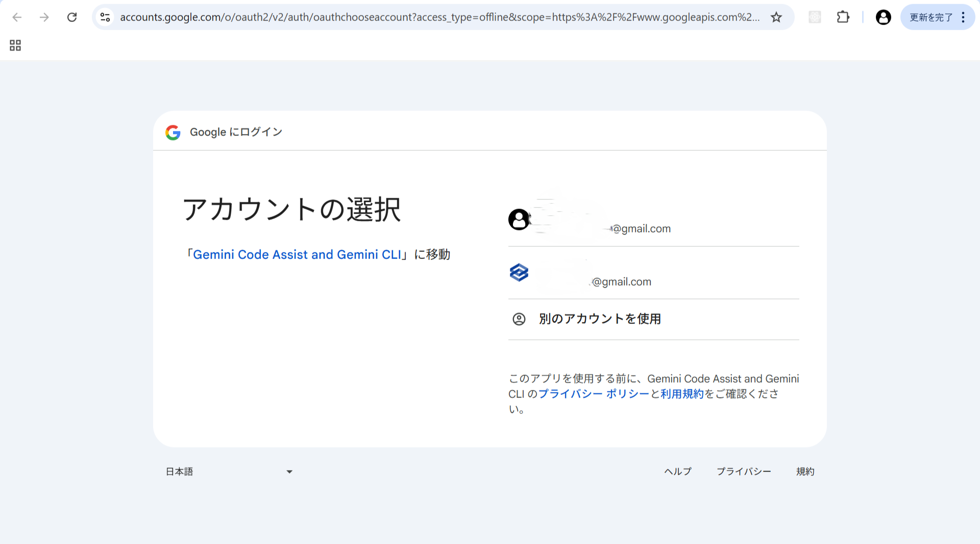Image resolution: width=980 pixels, height=544 pixels.
Task: Click the ヘルプ footer link
Action: coord(678,471)
